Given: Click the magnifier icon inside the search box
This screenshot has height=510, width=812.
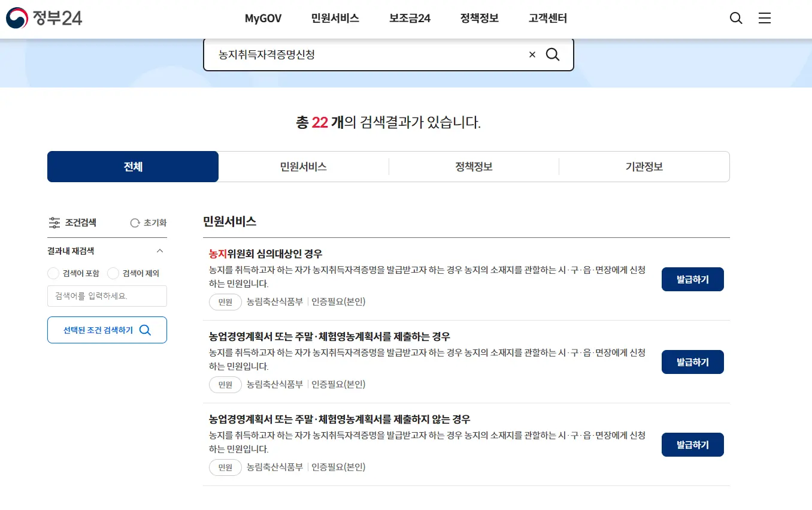Looking at the screenshot, I should (552, 55).
